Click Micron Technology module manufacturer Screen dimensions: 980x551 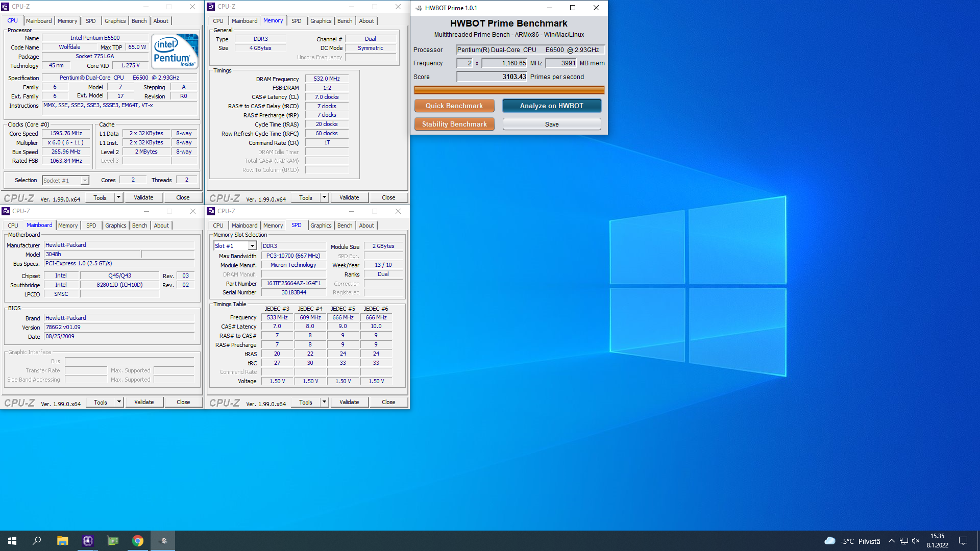tap(293, 265)
